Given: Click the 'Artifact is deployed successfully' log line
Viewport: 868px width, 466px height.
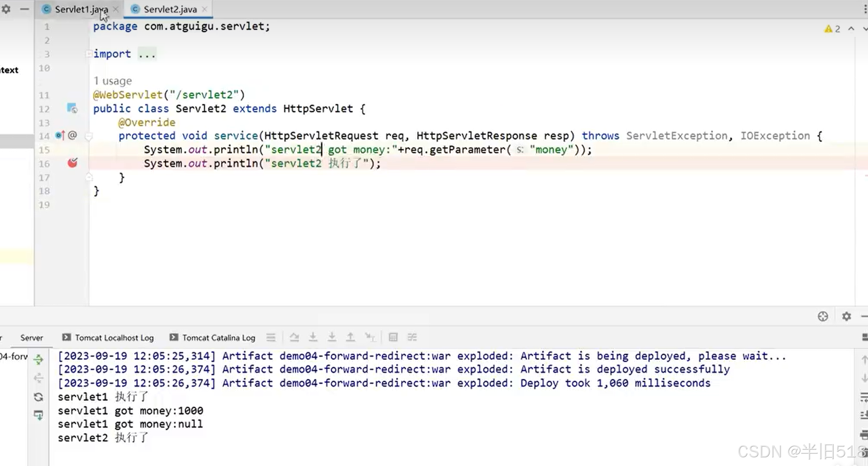Looking at the screenshot, I should tap(394, 369).
